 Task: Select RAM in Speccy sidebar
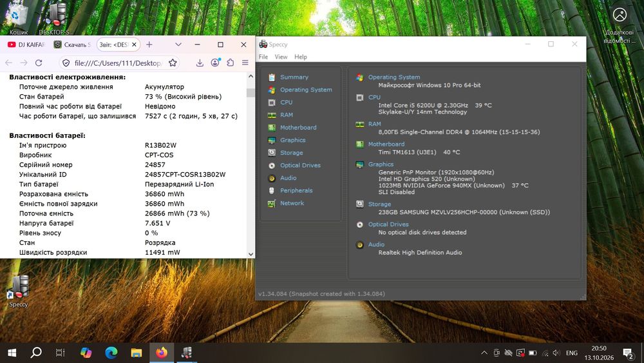click(x=287, y=115)
